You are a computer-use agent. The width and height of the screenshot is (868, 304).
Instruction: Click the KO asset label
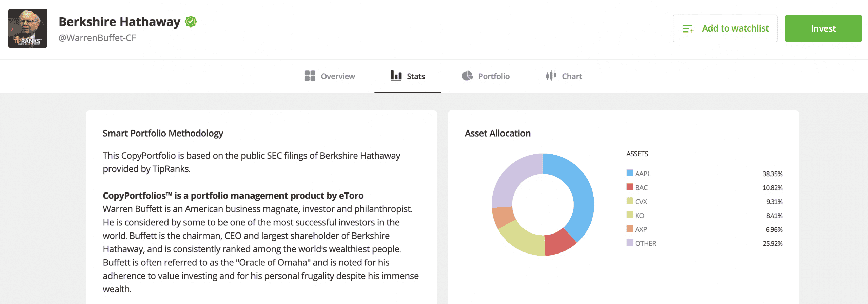pos(640,216)
